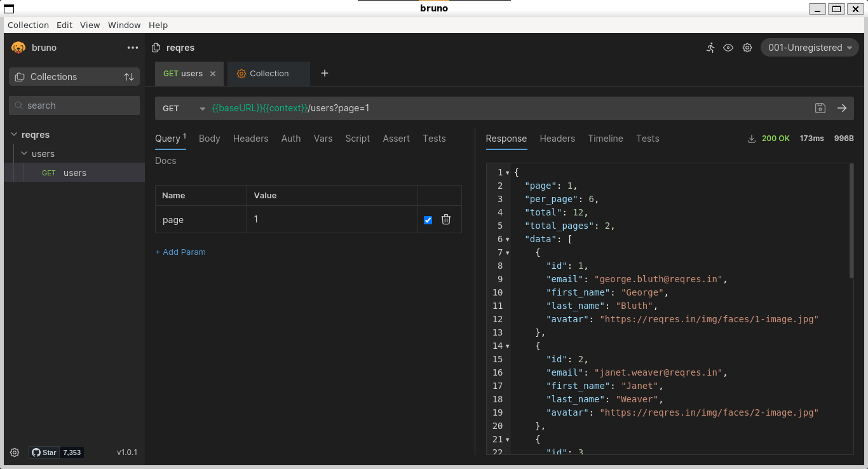This screenshot has width=868, height=469.
Task: Download the response with the download icon
Action: point(751,138)
